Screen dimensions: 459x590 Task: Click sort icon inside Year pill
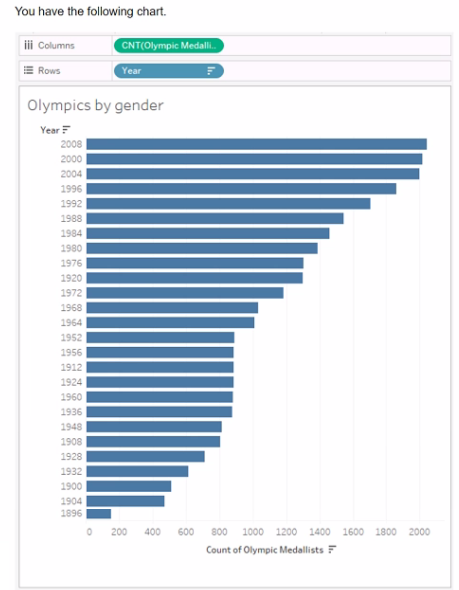point(211,71)
